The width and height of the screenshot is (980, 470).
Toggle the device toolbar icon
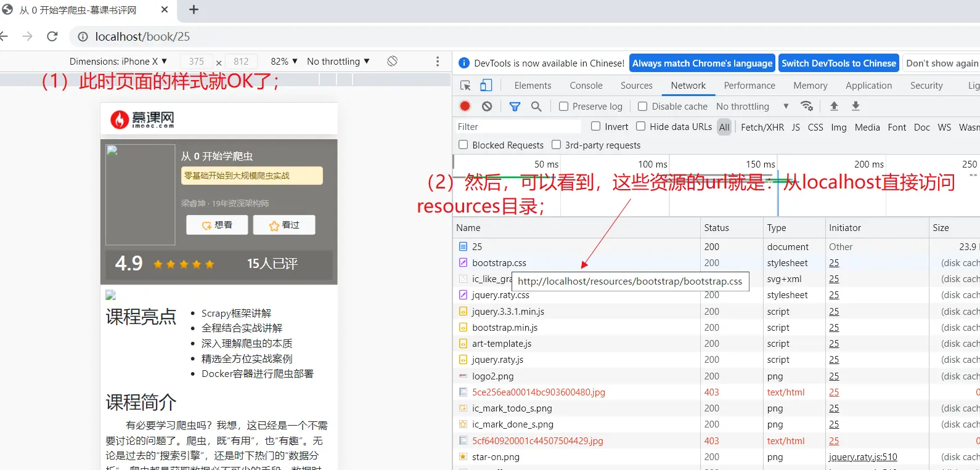486,86
